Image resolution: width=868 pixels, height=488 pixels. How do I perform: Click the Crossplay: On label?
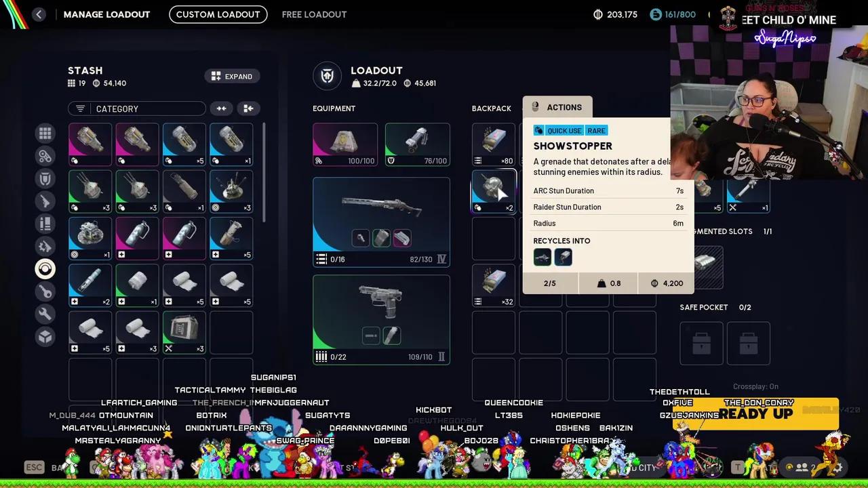pos(755,386)
